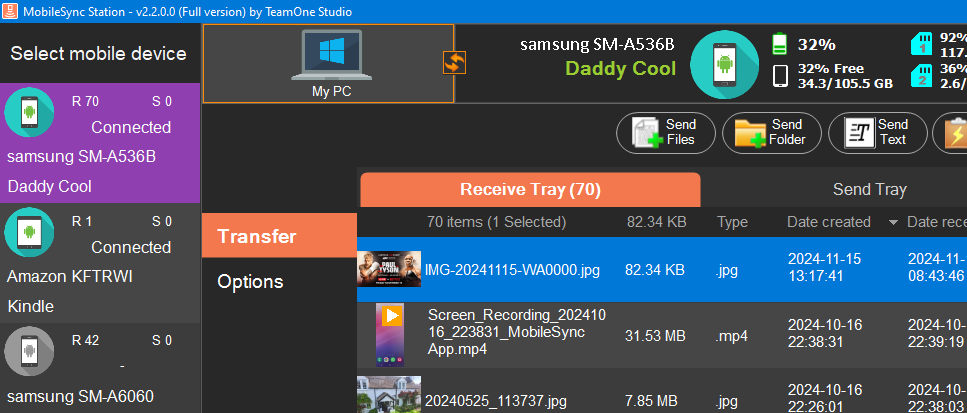
Task: Click the Date created sort arrow
Action: pos(893,223)
